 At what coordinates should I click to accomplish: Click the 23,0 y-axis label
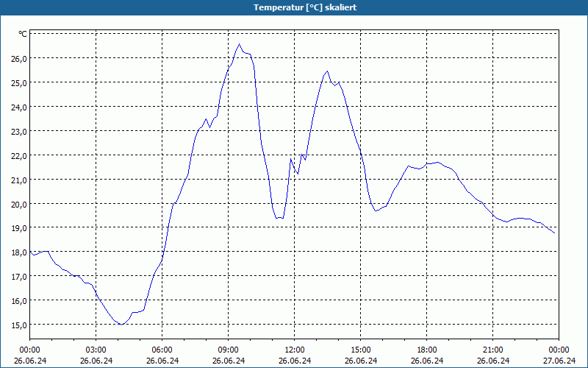click(19, 132)
